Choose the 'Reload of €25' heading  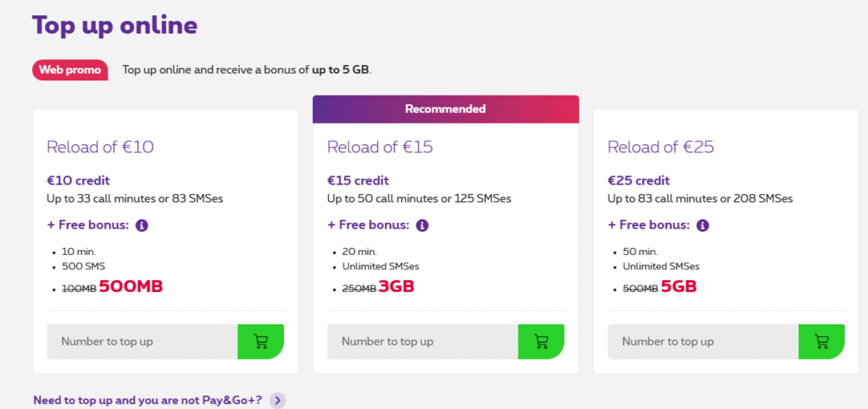[661, 146]
